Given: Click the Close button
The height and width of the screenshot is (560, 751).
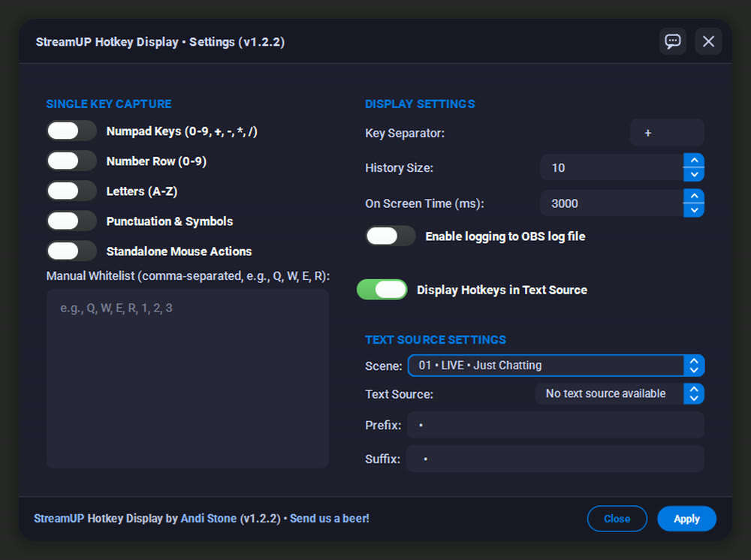Looking at the screenshot, I should [x=617, y=519].
